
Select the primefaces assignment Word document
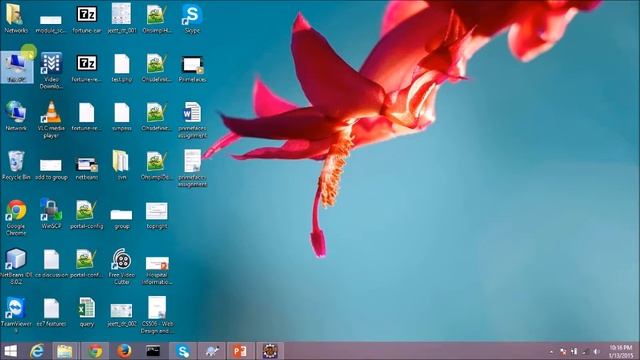192,120
